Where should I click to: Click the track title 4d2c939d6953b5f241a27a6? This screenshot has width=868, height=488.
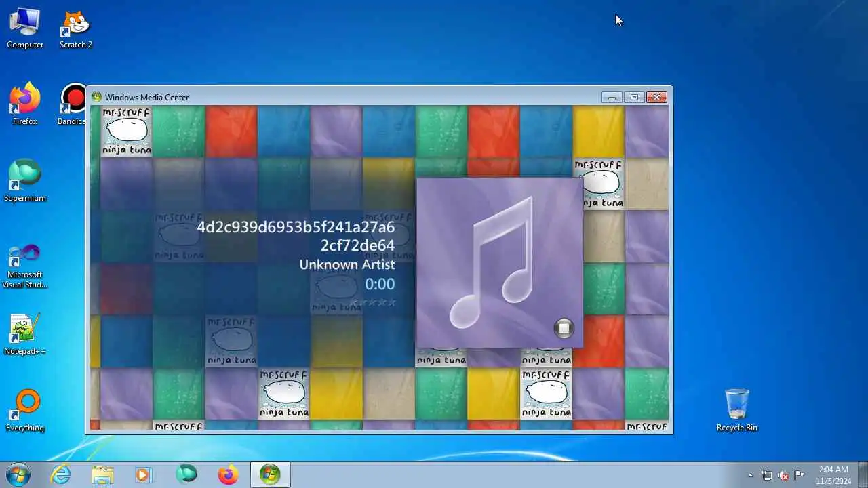[296, 227]
